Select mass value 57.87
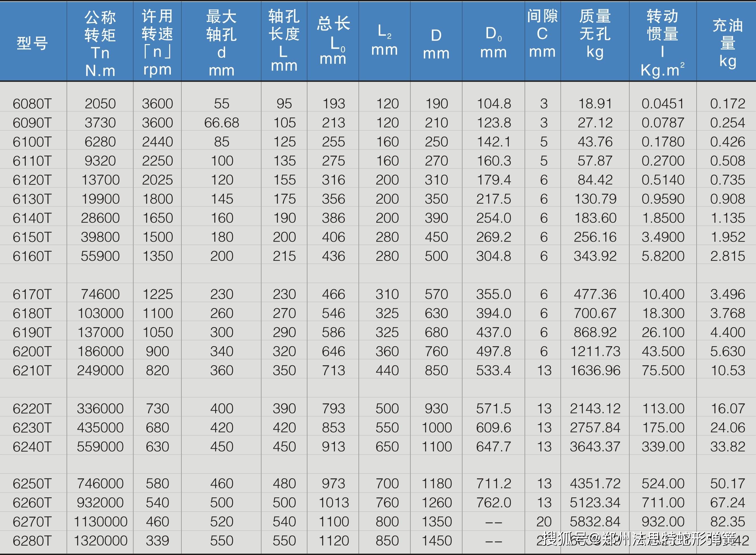 [595, 161]
